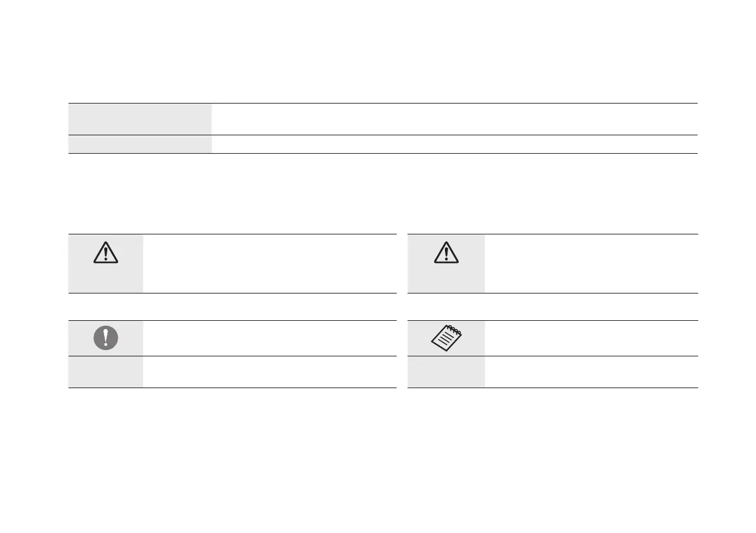Click the white cell beside the notepad icon

pyautogui.click(x=591, y=338)
